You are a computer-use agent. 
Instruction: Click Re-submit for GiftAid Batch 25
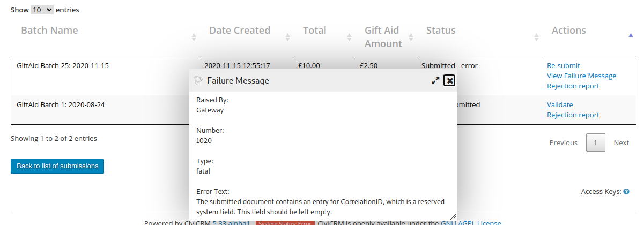point(563,66)
